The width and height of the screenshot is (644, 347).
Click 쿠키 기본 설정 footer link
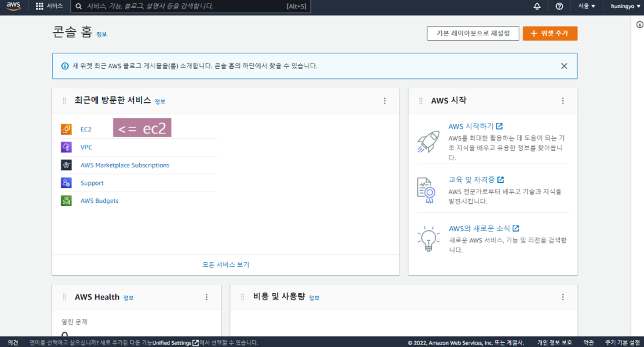[x=622, y=342]
